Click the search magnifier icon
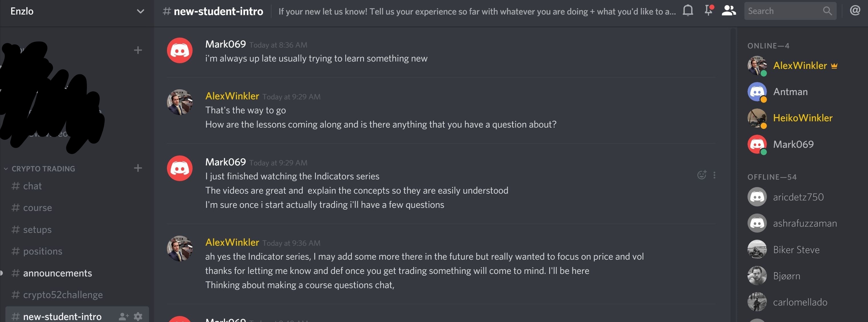 (x=827, y=11)
